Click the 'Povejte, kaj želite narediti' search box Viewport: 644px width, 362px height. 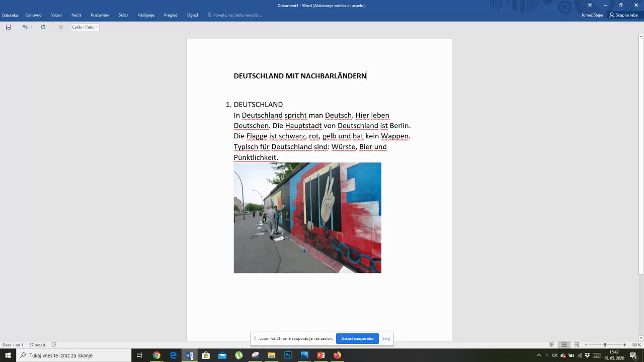click(235, 15)
